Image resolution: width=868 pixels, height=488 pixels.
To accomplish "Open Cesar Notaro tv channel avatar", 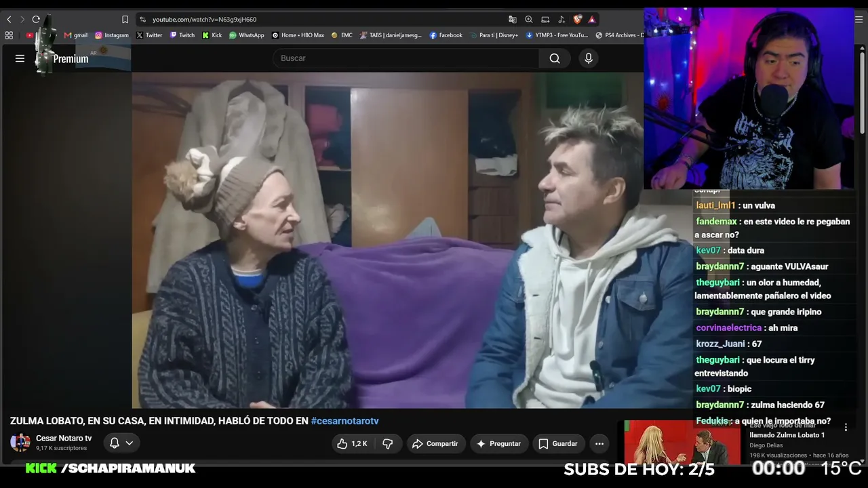I will (20, 443).
